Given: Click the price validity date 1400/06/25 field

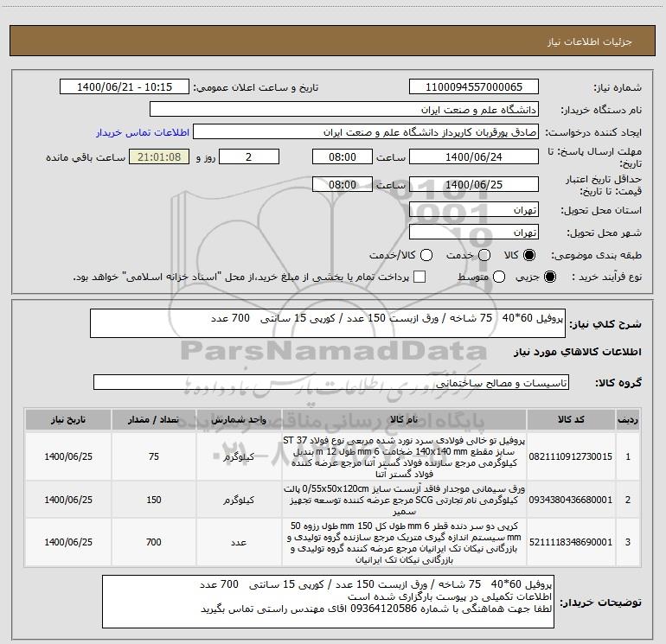Looking at the screenshot, I should pos(474,184).
